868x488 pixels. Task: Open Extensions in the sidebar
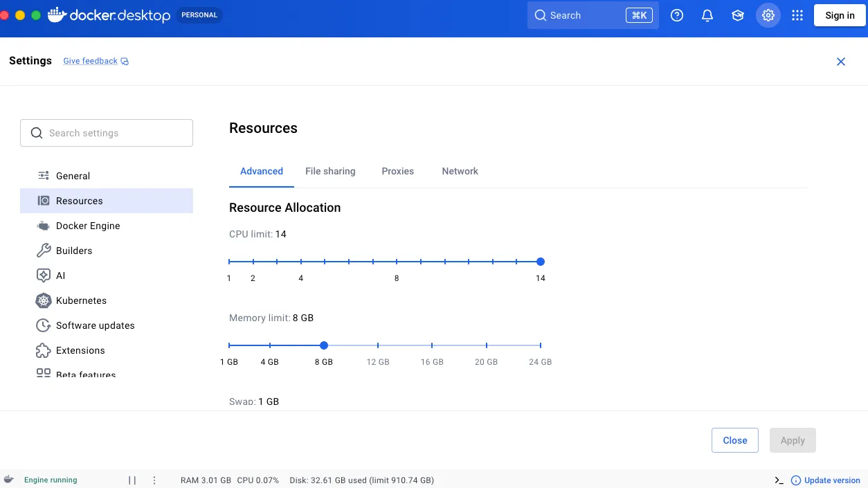[x=107, y=350]
